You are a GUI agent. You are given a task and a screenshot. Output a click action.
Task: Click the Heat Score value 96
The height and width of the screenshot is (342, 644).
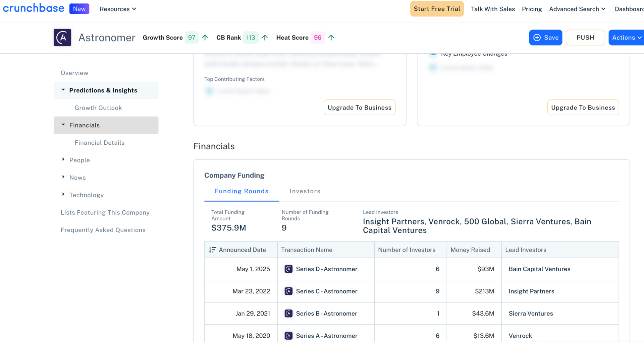point(318,38)
